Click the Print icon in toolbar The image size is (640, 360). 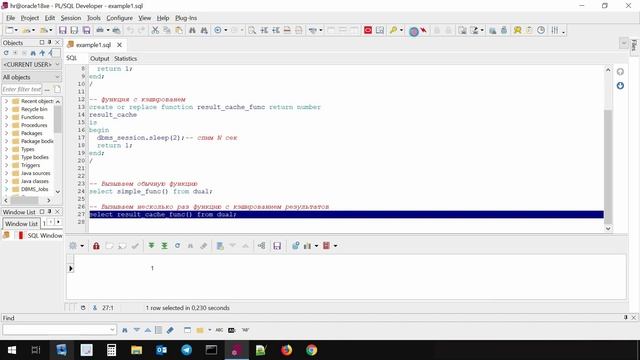(x=100, y=30)
